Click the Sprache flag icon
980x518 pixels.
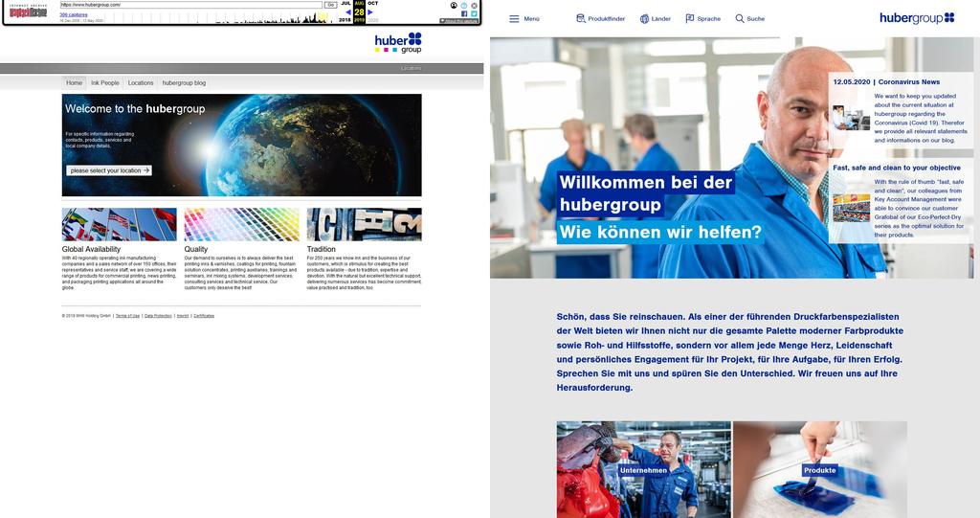click(x=689, y=19)
